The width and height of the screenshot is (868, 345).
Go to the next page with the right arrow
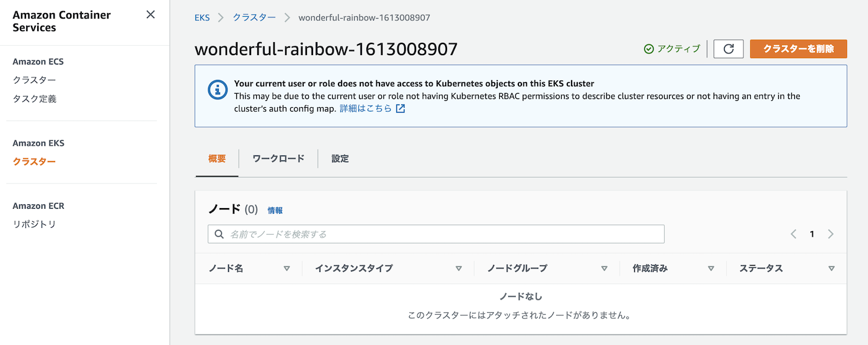pos(831,234)
